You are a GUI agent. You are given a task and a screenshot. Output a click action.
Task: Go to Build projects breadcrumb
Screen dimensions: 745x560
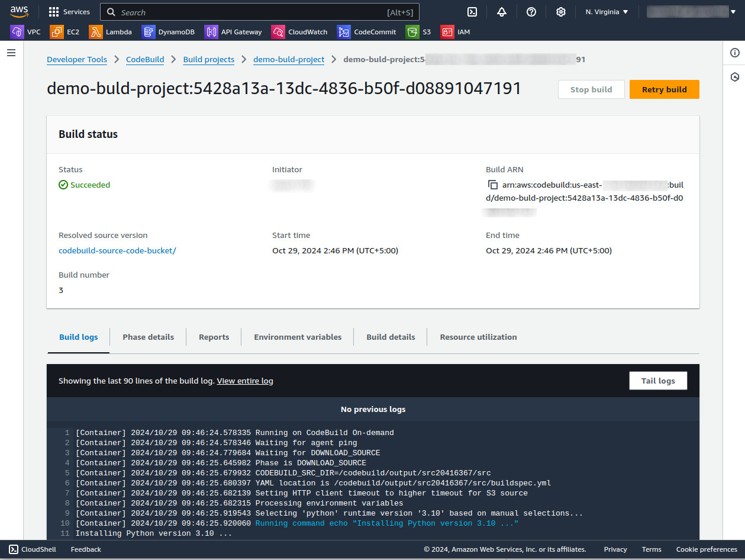coord(209,60)
